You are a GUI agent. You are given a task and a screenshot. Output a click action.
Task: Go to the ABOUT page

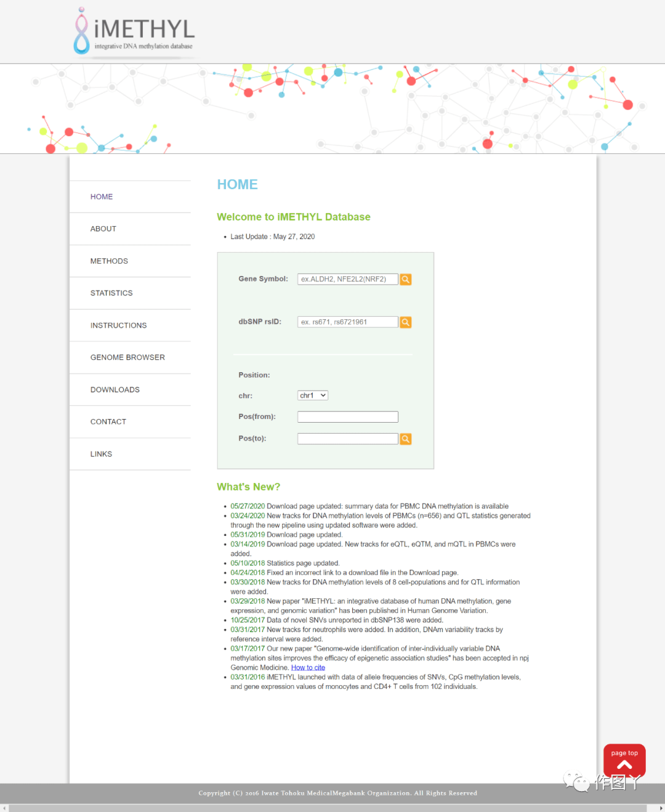[x=103, y=229]
